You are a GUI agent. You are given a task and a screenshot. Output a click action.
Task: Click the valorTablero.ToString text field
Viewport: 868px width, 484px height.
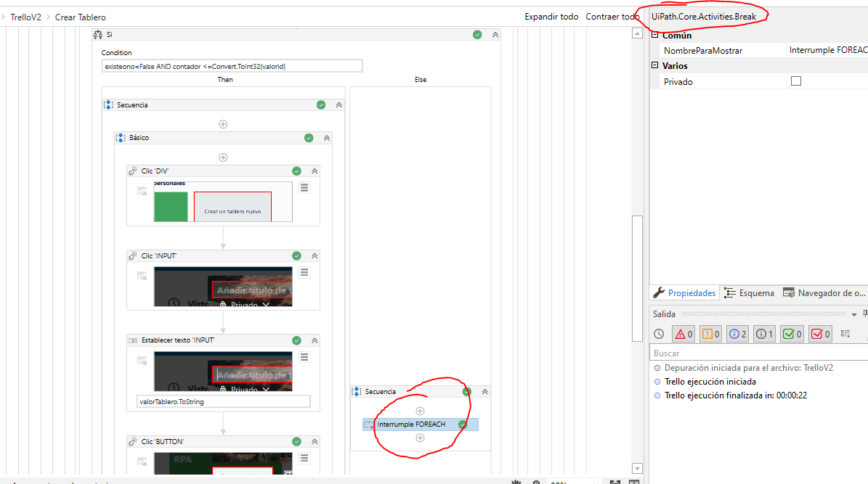pos(224,401)
